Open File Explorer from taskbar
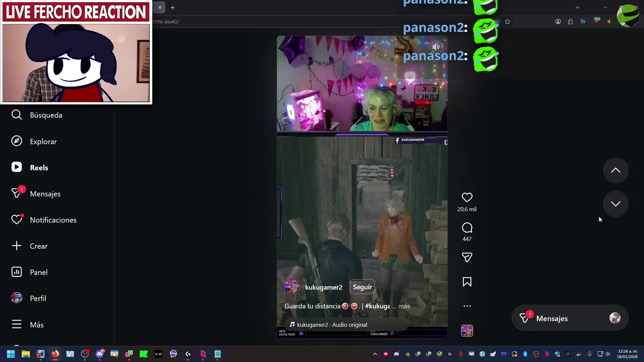Screen dimensions: 644x362 (x=26, y=354)
